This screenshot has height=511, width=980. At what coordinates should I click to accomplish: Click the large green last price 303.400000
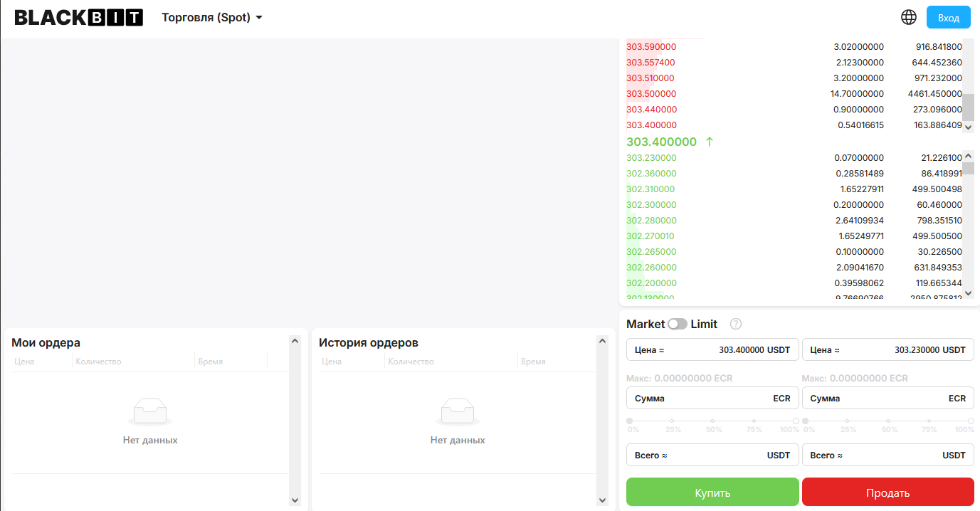click(661, 142)
